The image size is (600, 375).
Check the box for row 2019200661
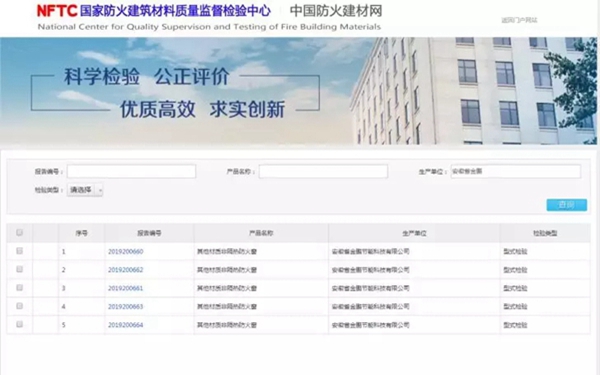coord(20,288)
